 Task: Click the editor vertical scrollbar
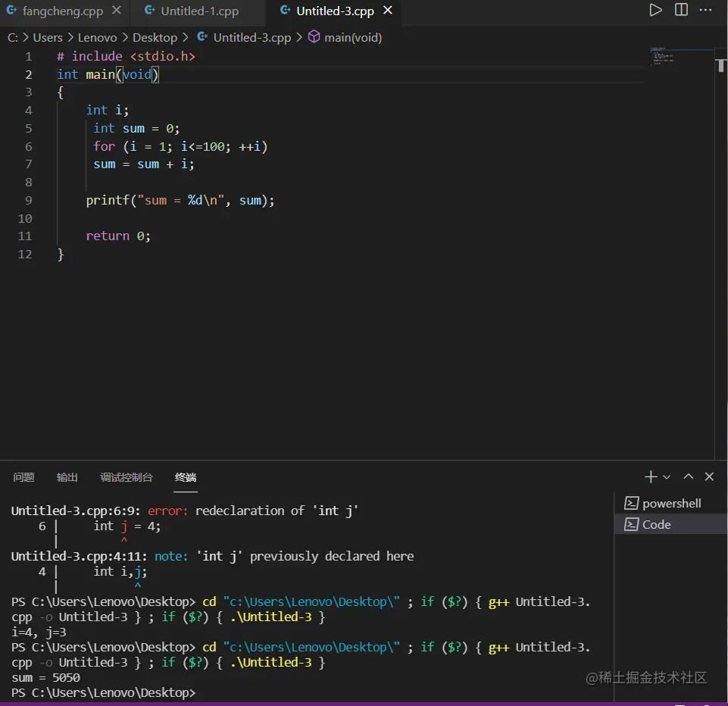point(720,253)
